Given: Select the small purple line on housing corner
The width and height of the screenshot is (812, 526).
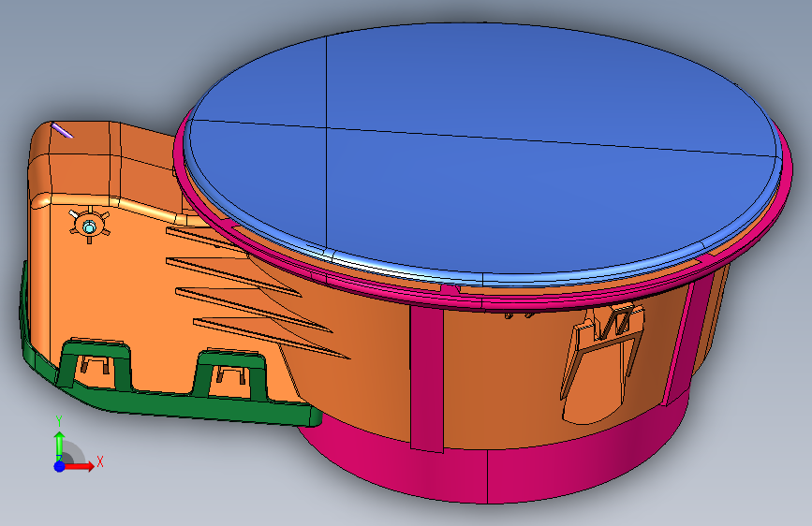Looking at the screenshot, I should point(62,130).
